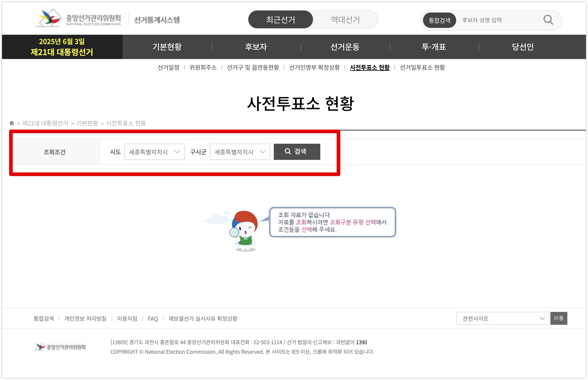Screen dimensions: 588x380
Task: Click 기본현황 in the breadcrumb trail
Action: click(x=87, y=123)
